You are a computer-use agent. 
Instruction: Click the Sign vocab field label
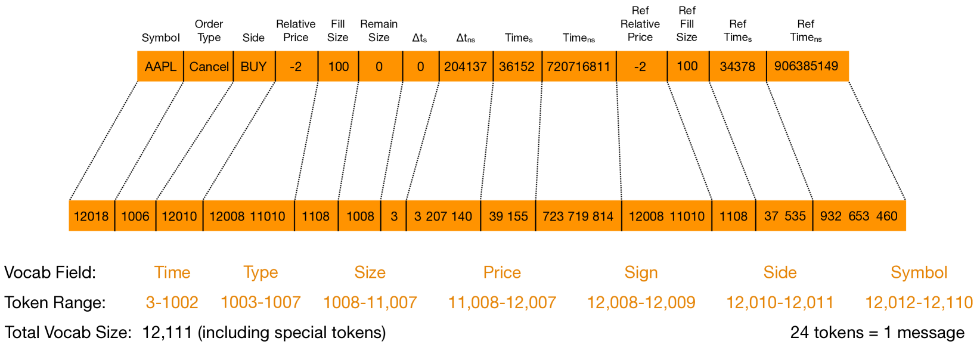coord(641,272)
